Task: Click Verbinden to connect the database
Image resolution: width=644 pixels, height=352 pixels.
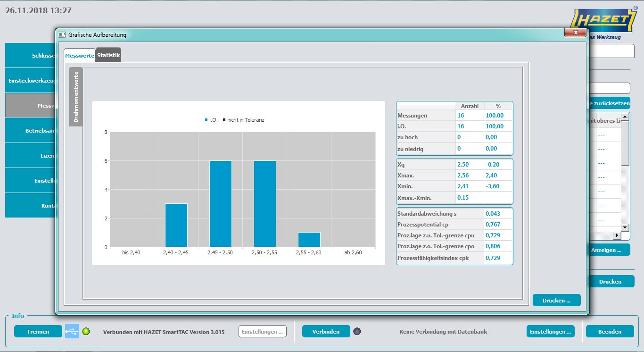Action: (x=326, y=331)
